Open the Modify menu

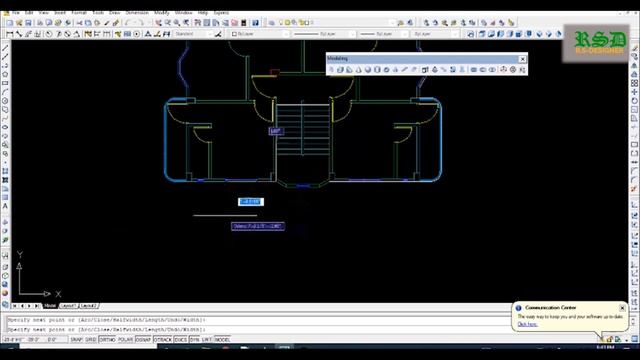click(162, 13)
